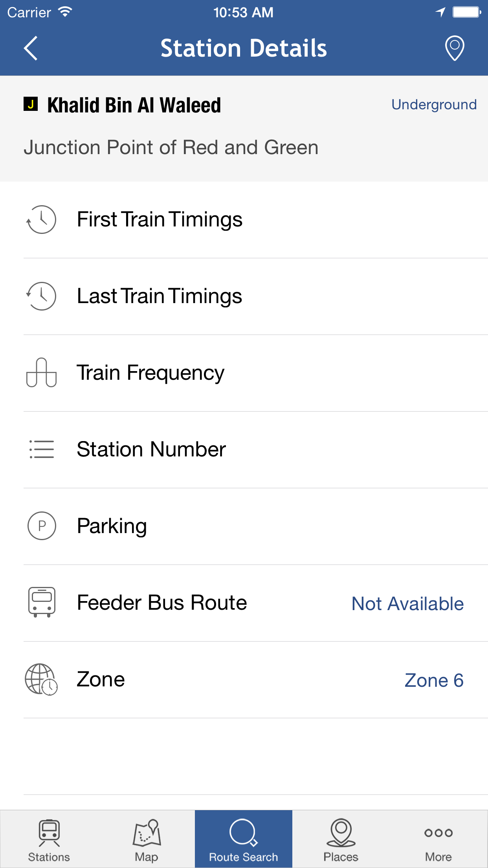Tap the yellow J junction badge

tap(31, 104)
